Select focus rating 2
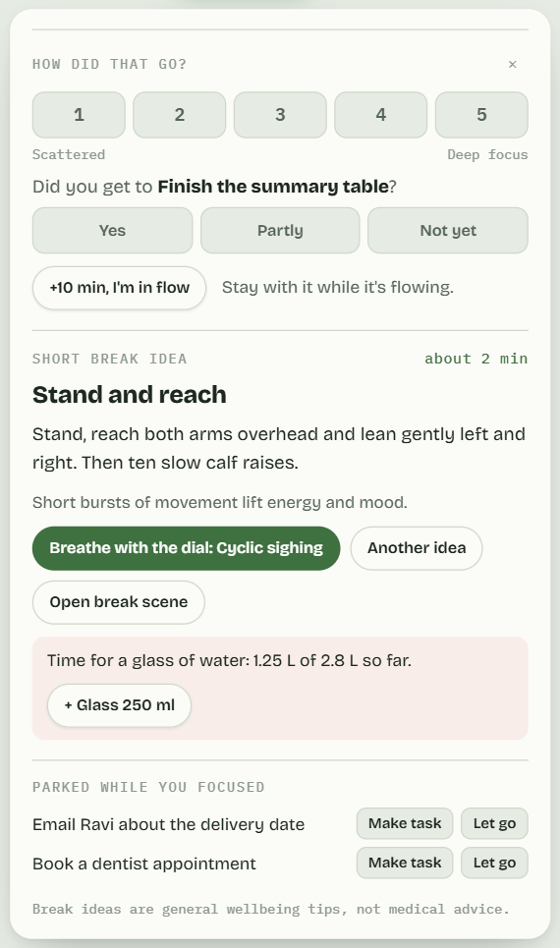560x948 pixels. 180,115
